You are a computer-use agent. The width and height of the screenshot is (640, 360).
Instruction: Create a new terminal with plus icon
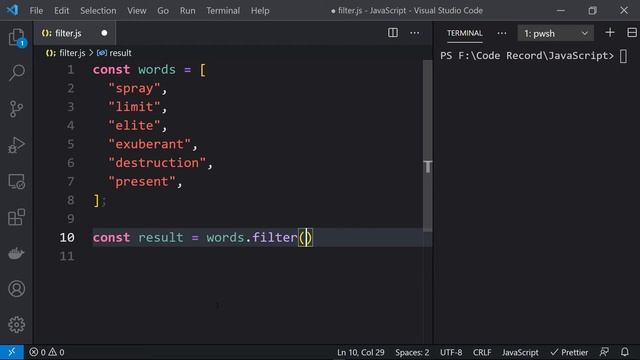click(x=610, y=33)
